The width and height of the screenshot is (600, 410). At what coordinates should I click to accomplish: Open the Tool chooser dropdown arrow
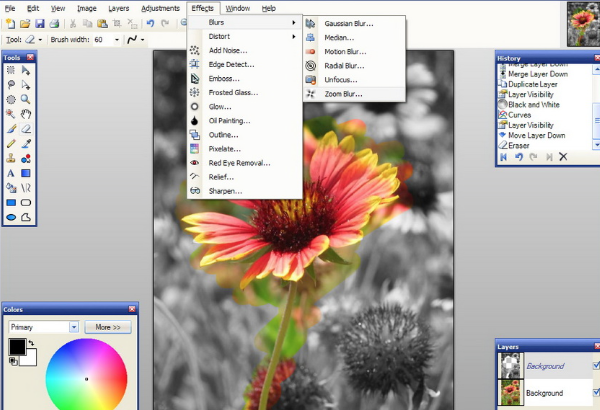point(40,39)
